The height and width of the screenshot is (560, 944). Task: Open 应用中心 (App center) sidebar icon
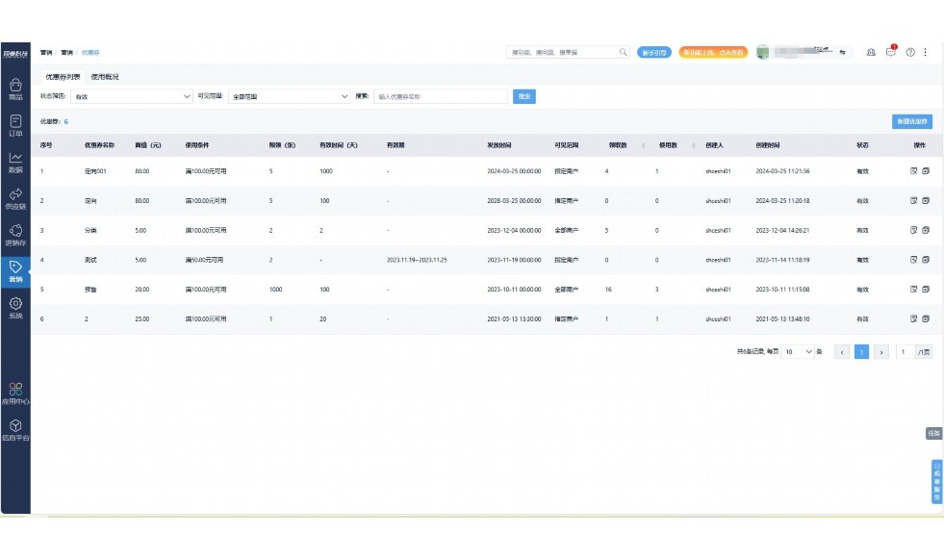[x=15, y=394]
